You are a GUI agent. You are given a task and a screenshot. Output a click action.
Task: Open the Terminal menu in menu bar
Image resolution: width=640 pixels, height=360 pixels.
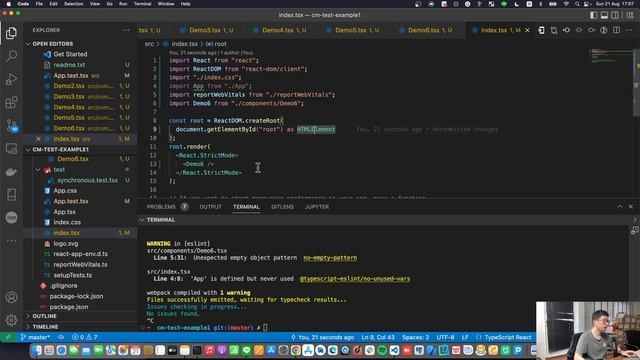click(142, 4)
